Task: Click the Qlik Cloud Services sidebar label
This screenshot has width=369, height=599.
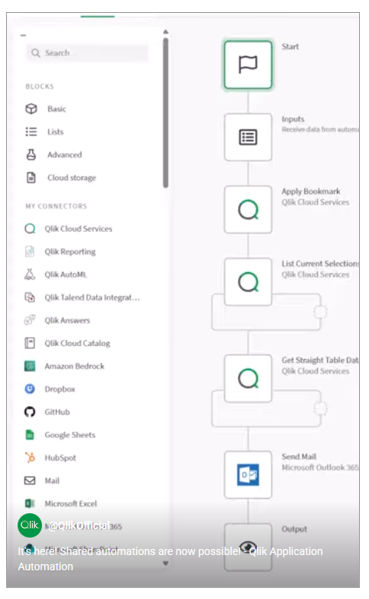Action: (x=78, y=229)
